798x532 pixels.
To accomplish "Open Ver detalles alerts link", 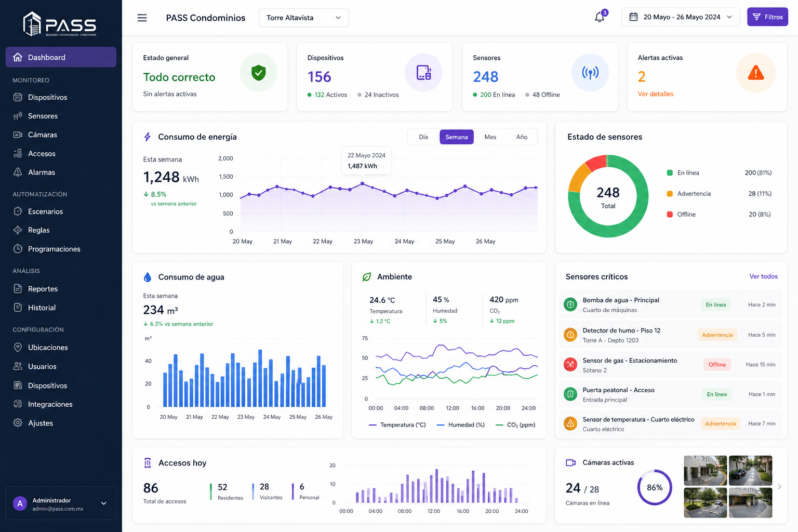I will [x=656, y=94].
